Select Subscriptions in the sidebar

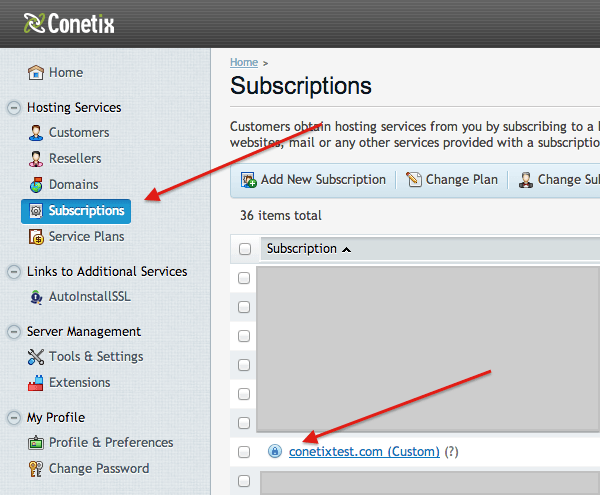[76, 211]
